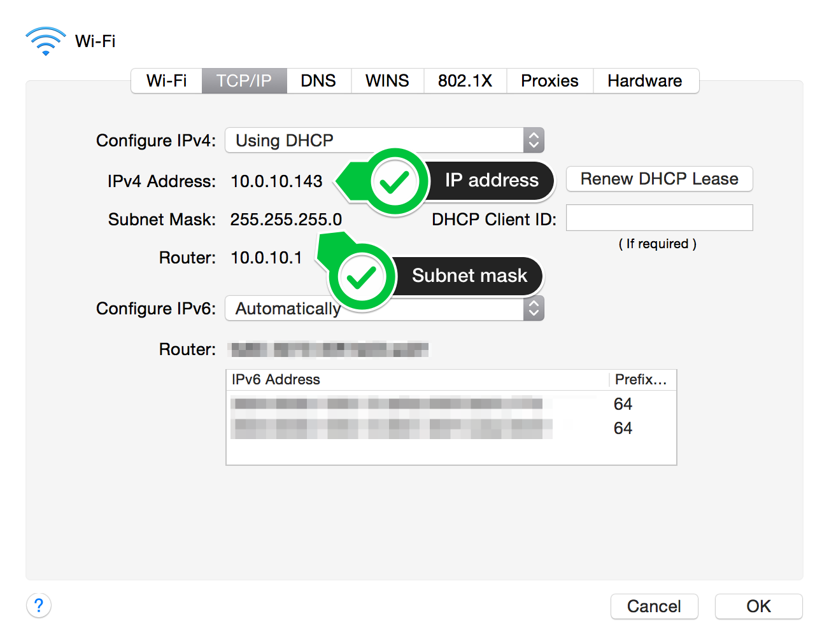
Task: Click the blurred IPv6 router value
Action: tap(329, 349)
